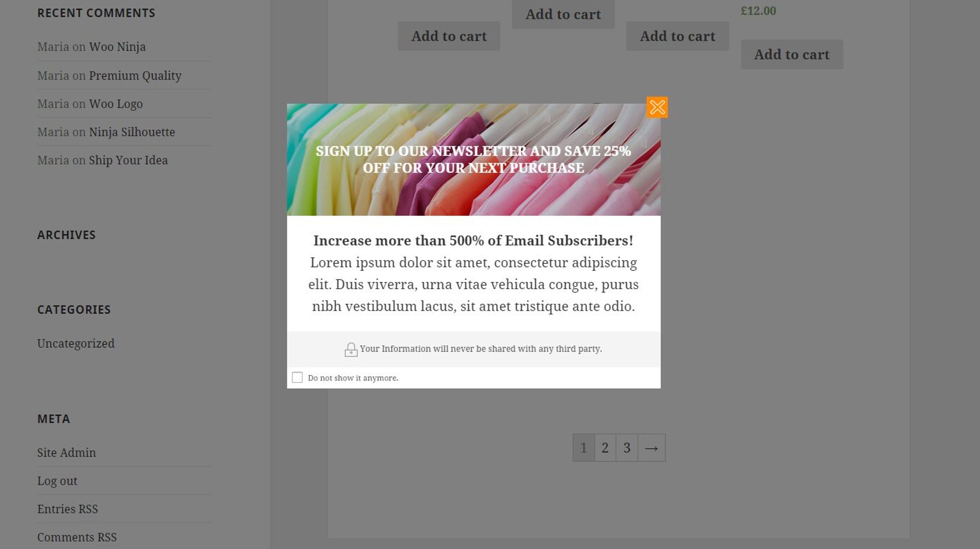Viewport: 980px width, 549px height.
Task: Click the 'Increase more than 500%' heading text
Action: 473,240
